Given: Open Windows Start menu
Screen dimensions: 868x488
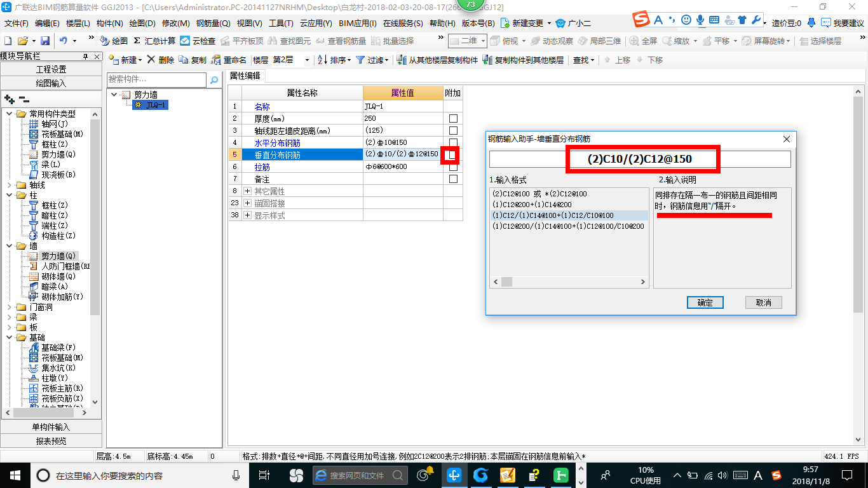Looking at the screenshot, I should 15,475.
